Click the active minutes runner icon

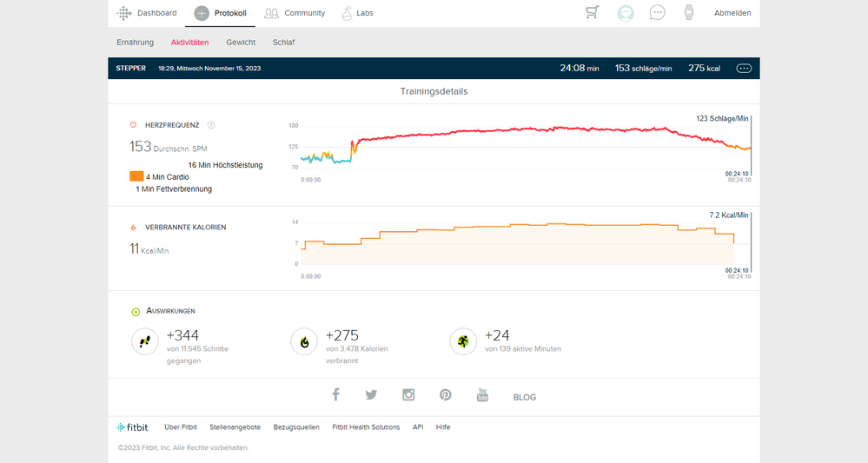(x=463, y=341)
